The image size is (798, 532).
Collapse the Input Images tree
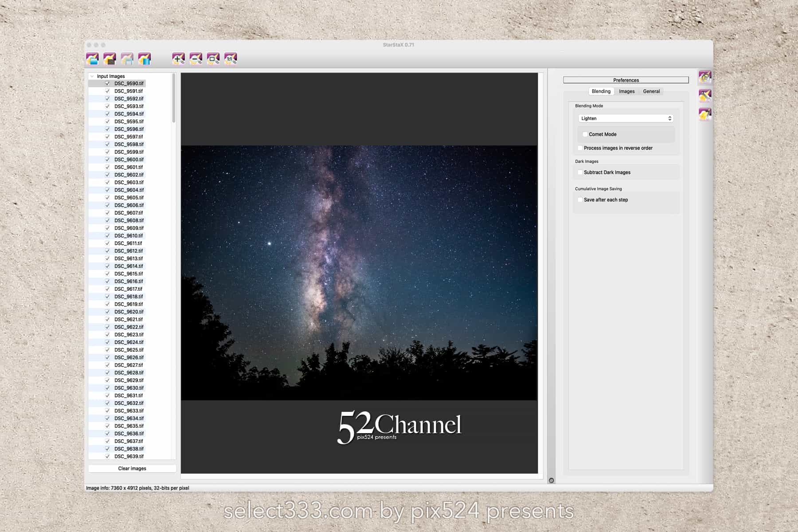[x=92, y=76]
